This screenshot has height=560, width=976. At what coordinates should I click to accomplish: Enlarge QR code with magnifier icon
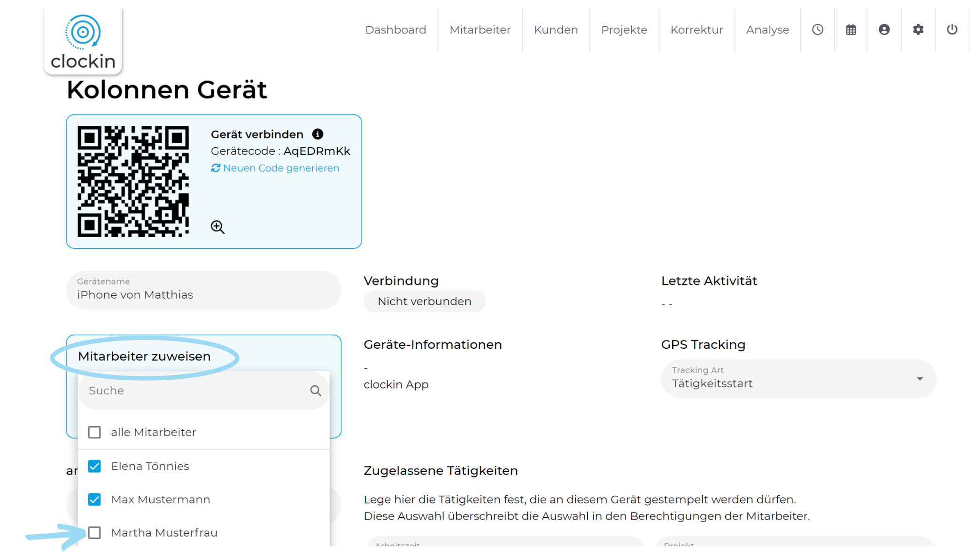[217, 227]
